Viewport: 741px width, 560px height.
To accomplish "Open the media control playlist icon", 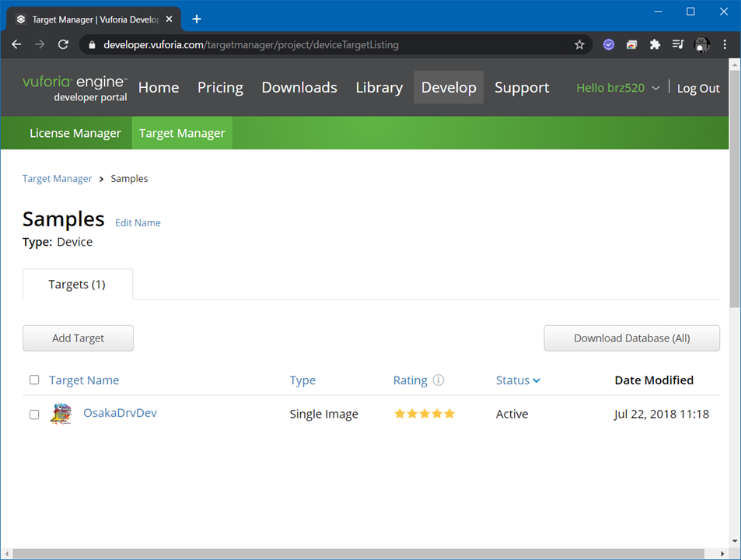I will 678,44.
